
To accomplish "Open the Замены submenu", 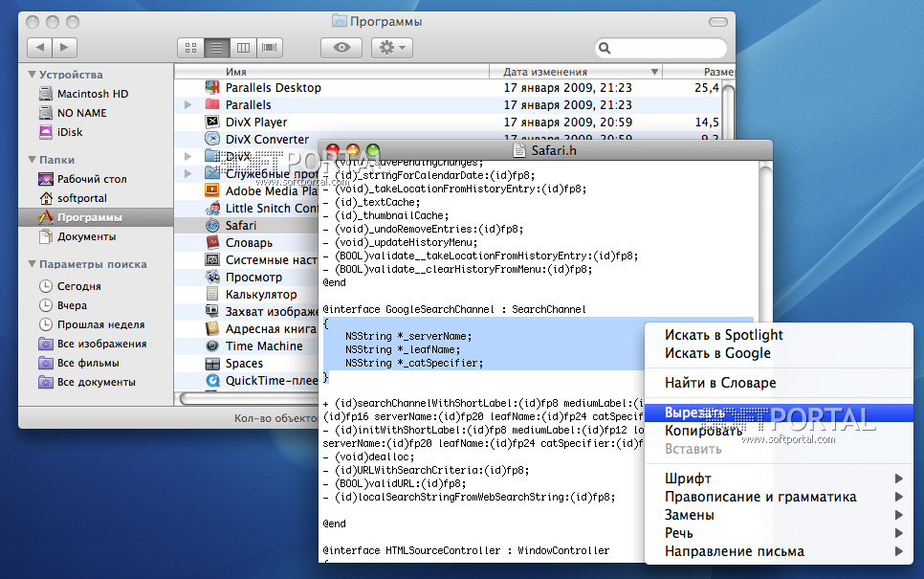I will 779,515.
